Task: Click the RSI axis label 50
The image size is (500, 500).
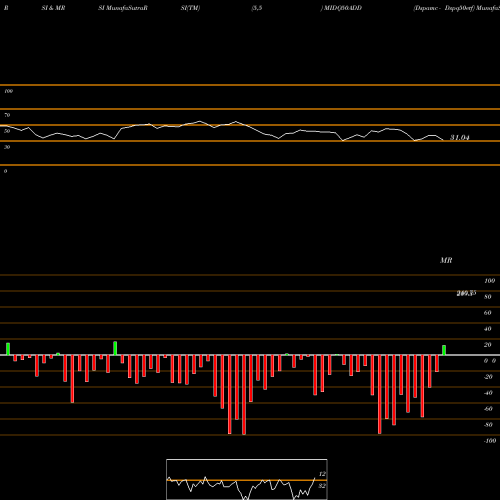Action: click(7, 131)
